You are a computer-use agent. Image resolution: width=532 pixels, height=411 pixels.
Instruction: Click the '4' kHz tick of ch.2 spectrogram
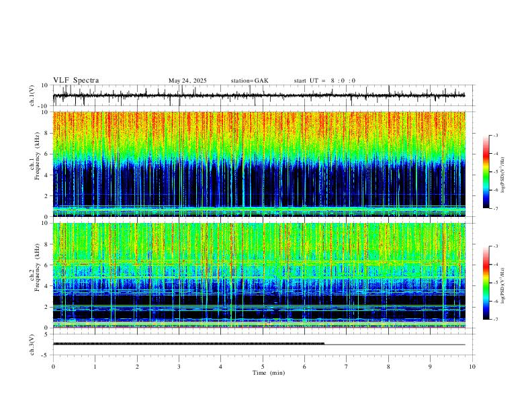(47, 286)
